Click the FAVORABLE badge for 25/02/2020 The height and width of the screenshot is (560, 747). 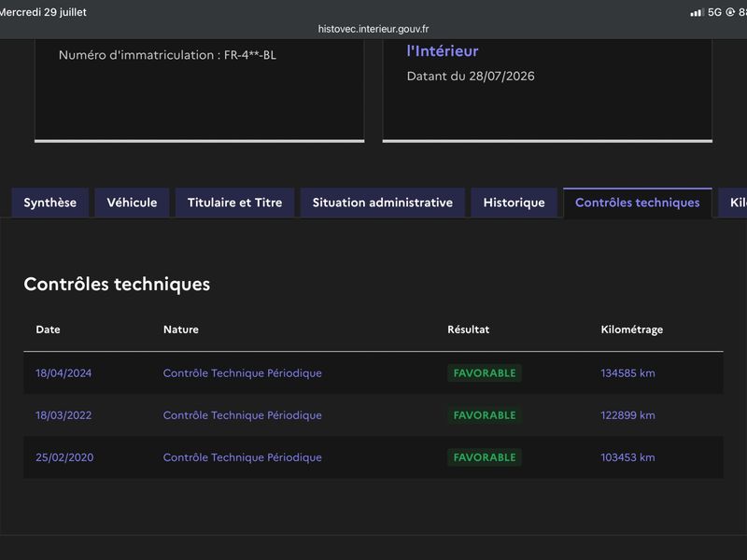pos(485,457)
